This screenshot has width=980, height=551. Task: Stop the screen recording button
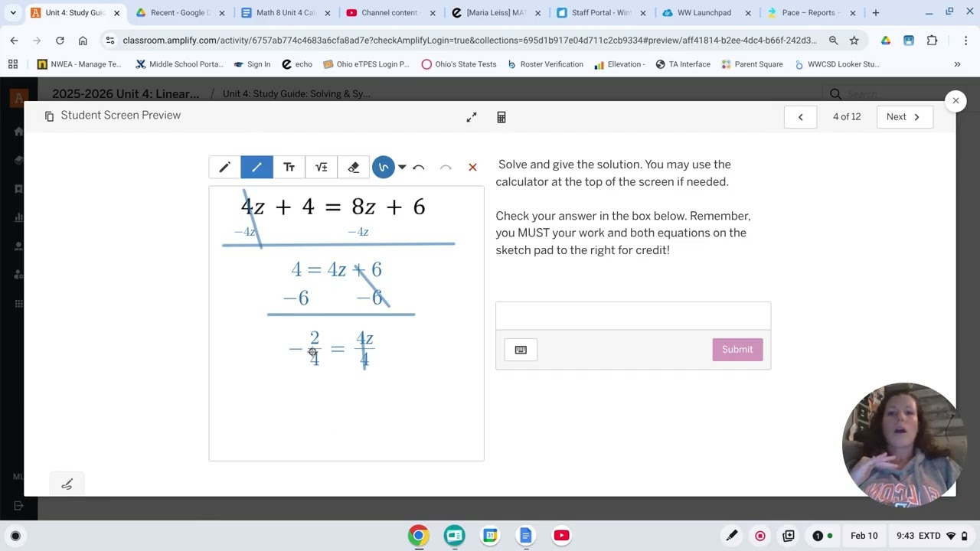(760, 536)
